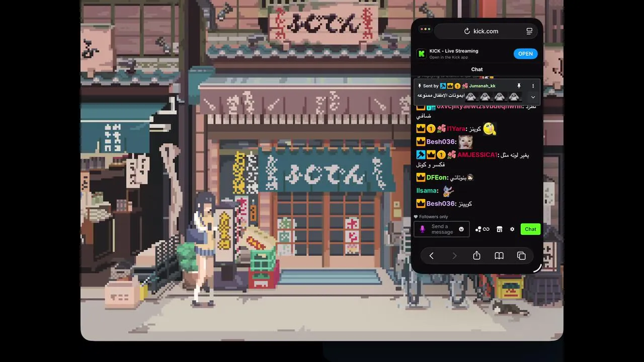
Task: Click the window controls three-dot pill
Action: (x=425, y=29)
